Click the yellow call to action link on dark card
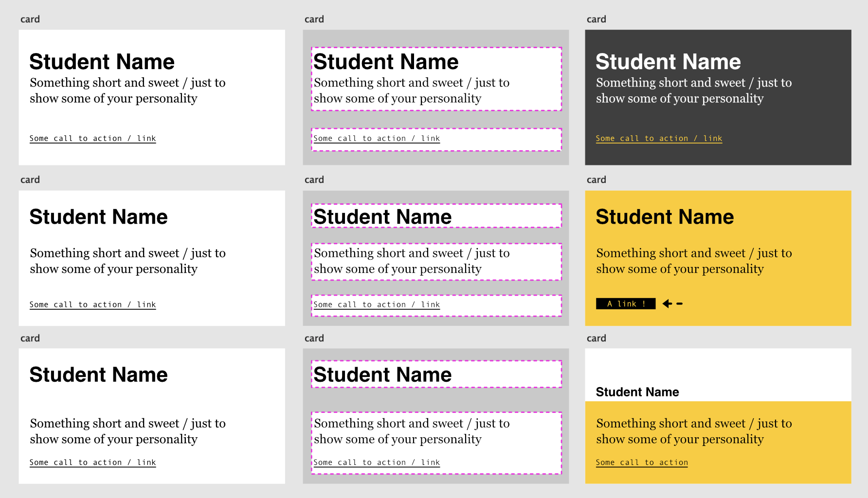 coord(659,139)
